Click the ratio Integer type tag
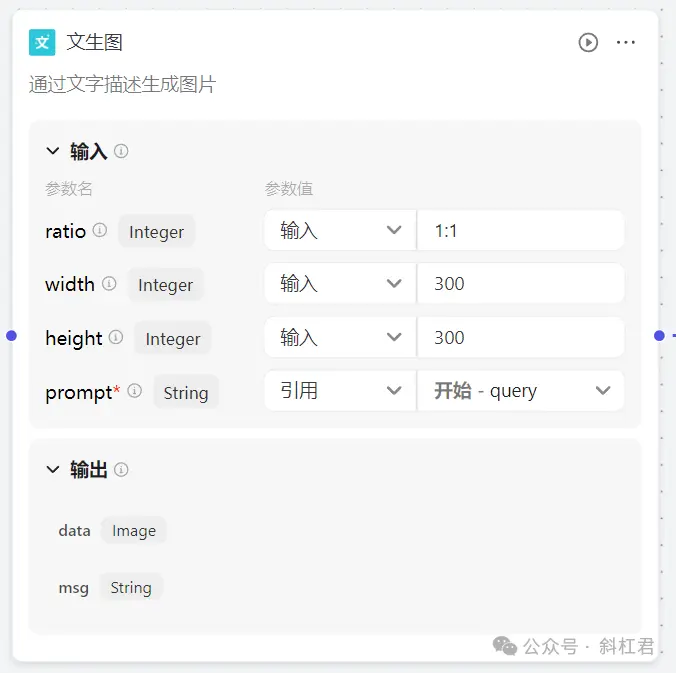Viewport: 676px width, 673px height. tap(156, 232)
